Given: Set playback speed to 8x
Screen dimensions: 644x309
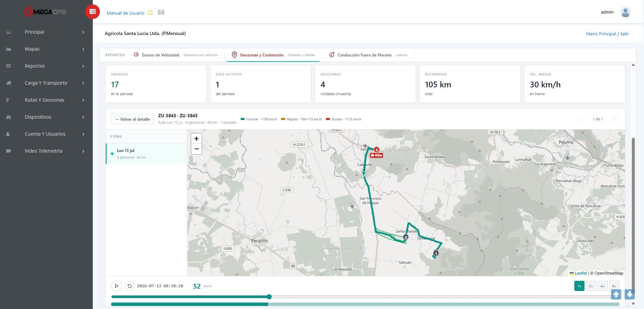Looking at the screenshot, I should (x=614, y=286).
